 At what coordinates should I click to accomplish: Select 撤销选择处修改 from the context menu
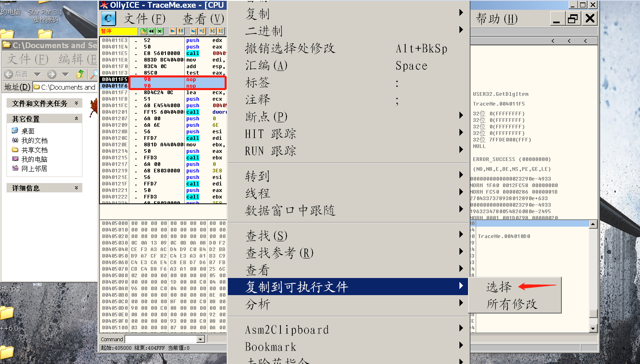coord(348,48)
